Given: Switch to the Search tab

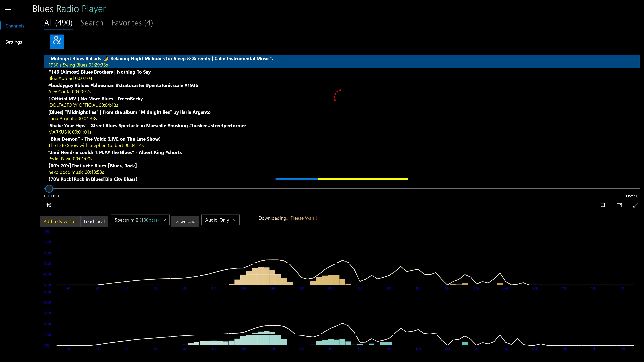Looking at the screenshot, I should [x=92, y=23].
